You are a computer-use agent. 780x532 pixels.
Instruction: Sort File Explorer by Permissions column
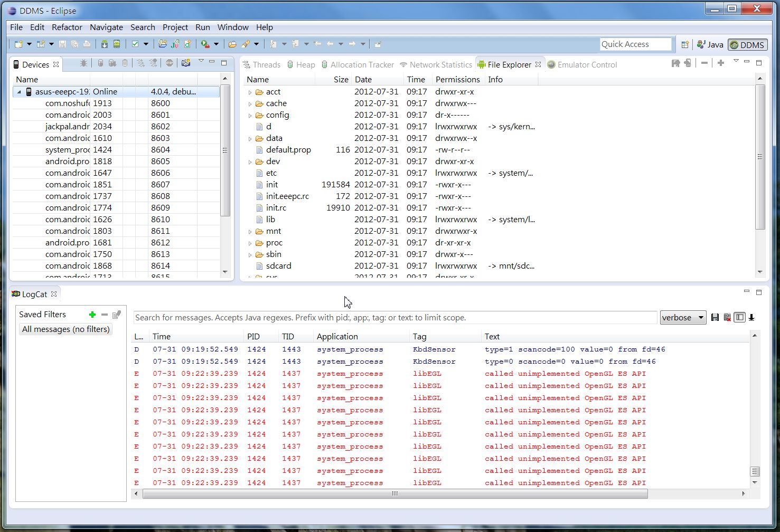[x=457, y=80]
